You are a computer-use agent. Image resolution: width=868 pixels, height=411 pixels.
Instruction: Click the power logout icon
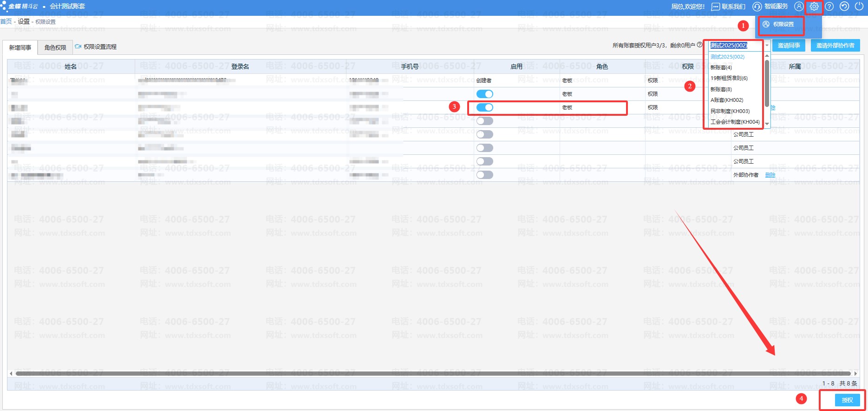pyautogui.click(x=859, y=7)
